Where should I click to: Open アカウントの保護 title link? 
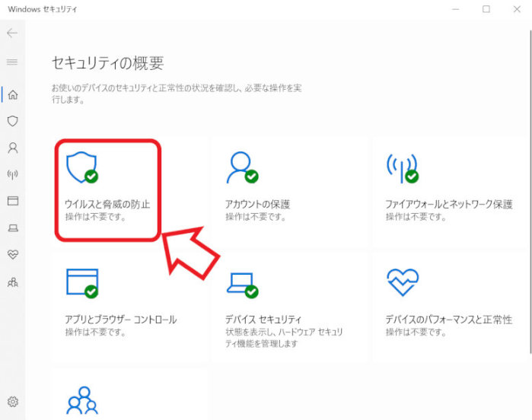[257, 204]
